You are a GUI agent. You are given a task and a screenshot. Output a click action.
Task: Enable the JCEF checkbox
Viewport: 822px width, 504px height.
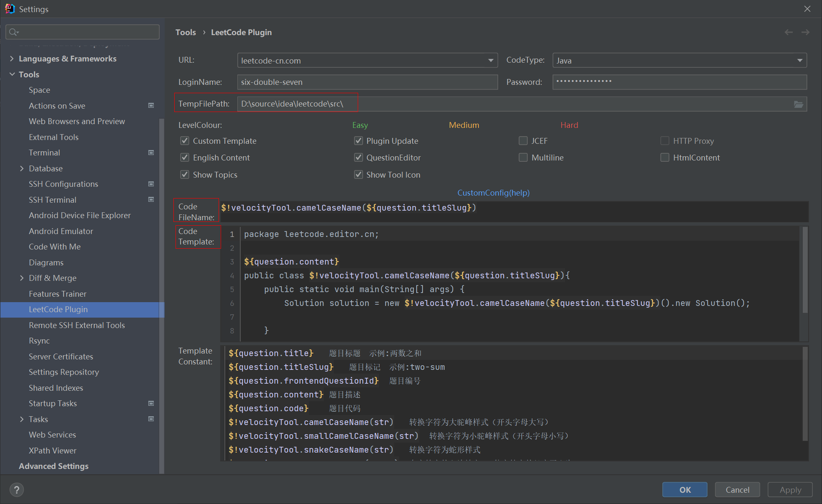click(523, 141)
